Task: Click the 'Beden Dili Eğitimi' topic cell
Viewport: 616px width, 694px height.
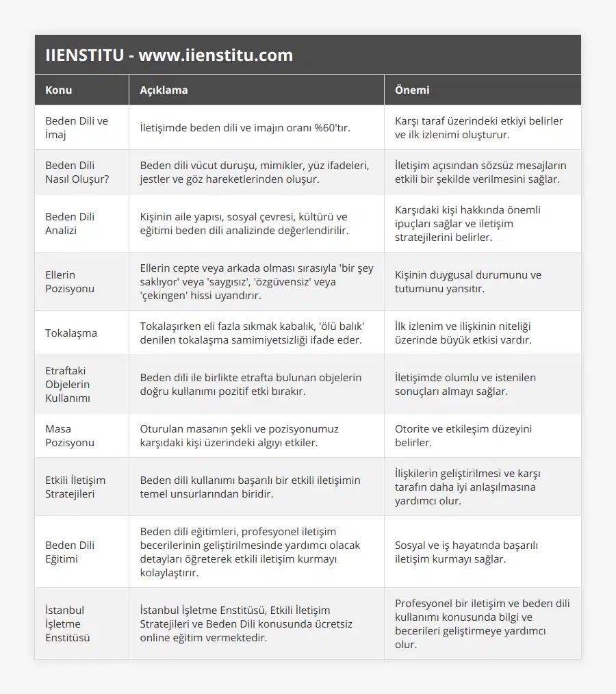Action: point(70,552)
